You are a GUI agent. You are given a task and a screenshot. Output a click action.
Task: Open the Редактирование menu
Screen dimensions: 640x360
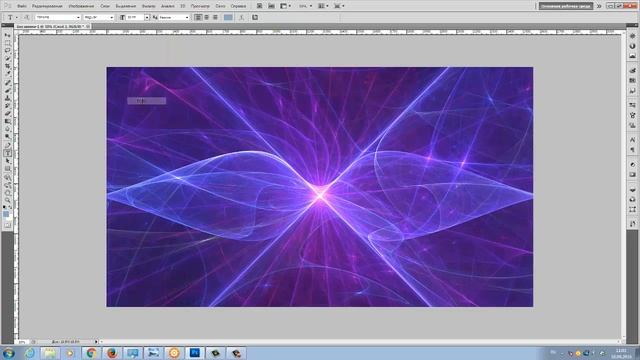tap(47, 6)
